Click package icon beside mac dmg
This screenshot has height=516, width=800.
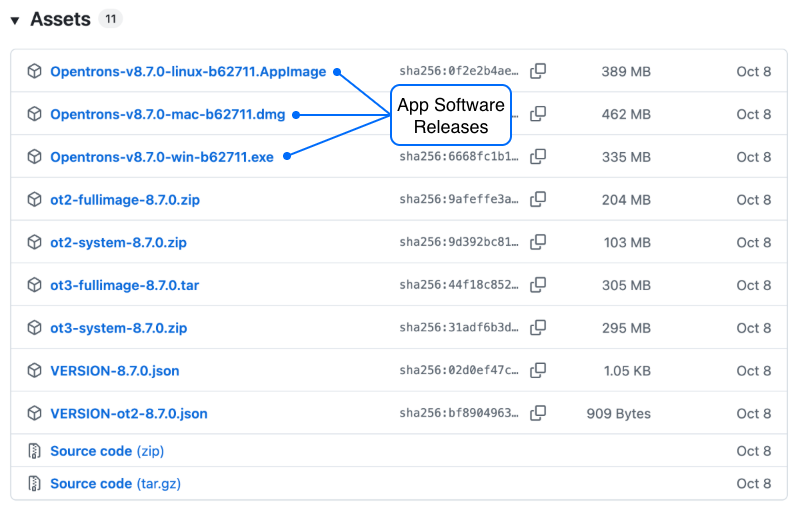[34, 114]
